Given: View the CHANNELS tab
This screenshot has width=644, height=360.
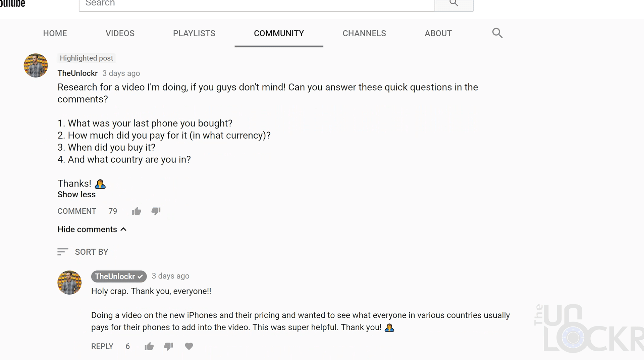Looking at the screenshot, I should coord(364,33).
